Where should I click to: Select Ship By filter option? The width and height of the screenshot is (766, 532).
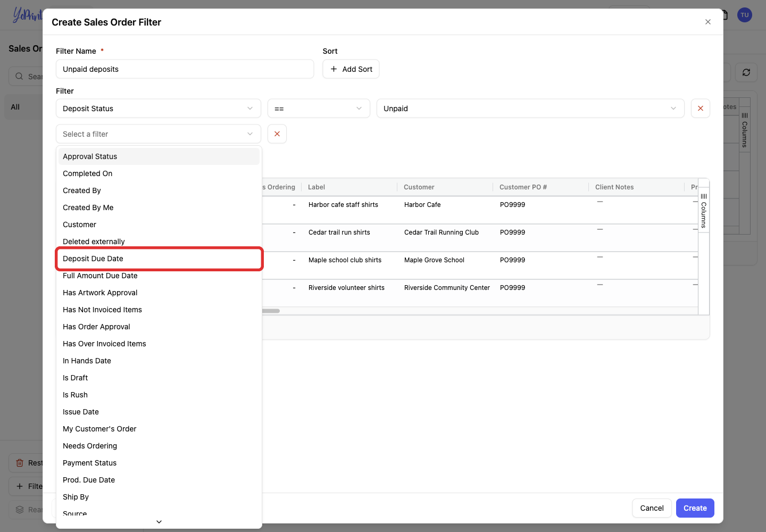point(159,497)
